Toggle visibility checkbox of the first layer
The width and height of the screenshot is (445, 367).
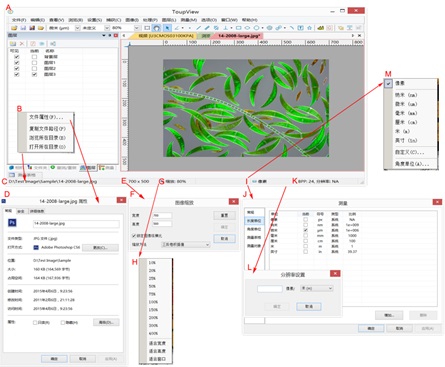coord(16,57)
